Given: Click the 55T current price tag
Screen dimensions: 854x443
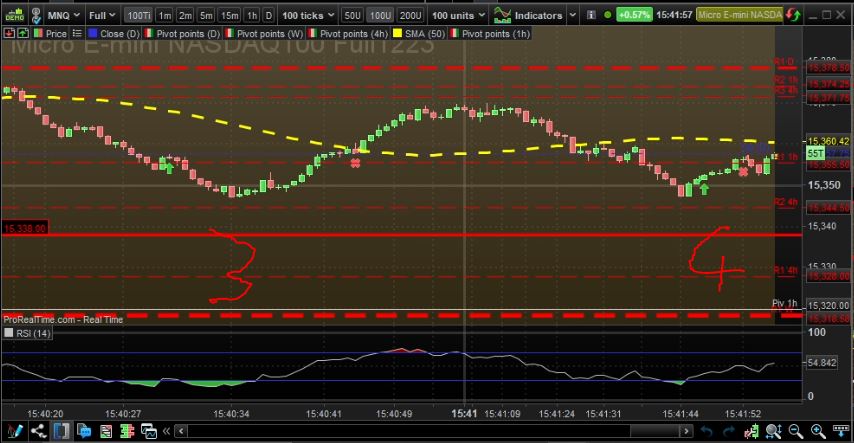Looking at the screenshot, I should (815, 153).
